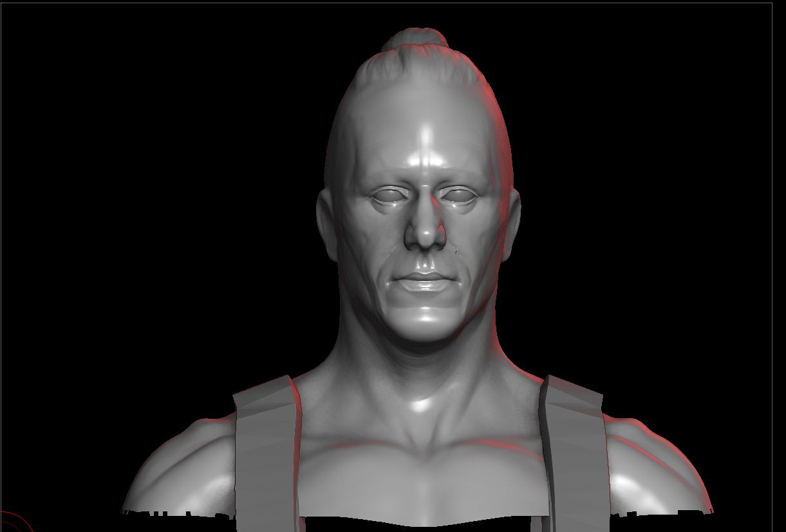The image size is (786, 532).
Task: Click the model's lips
Action: tap(424, 281)
